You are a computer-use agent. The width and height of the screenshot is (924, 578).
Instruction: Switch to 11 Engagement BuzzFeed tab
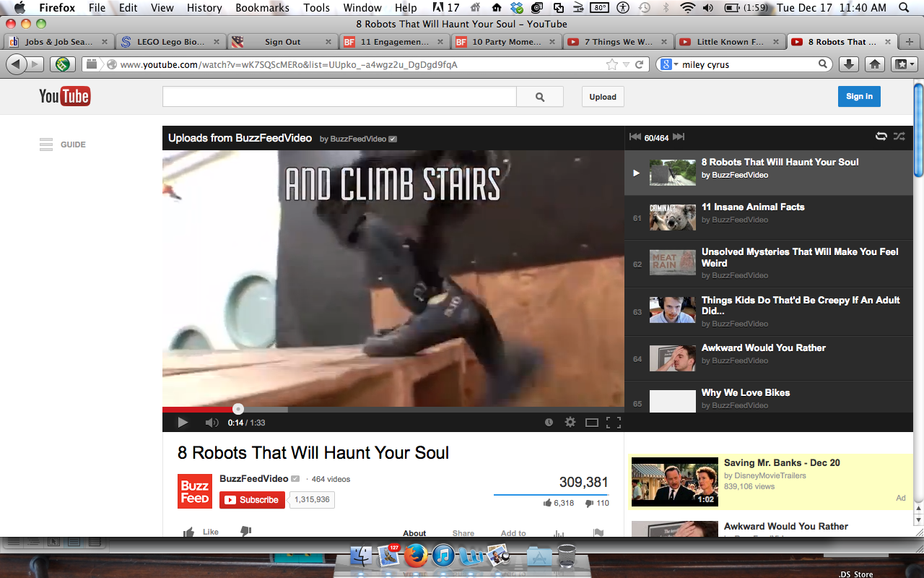(394, 42)
